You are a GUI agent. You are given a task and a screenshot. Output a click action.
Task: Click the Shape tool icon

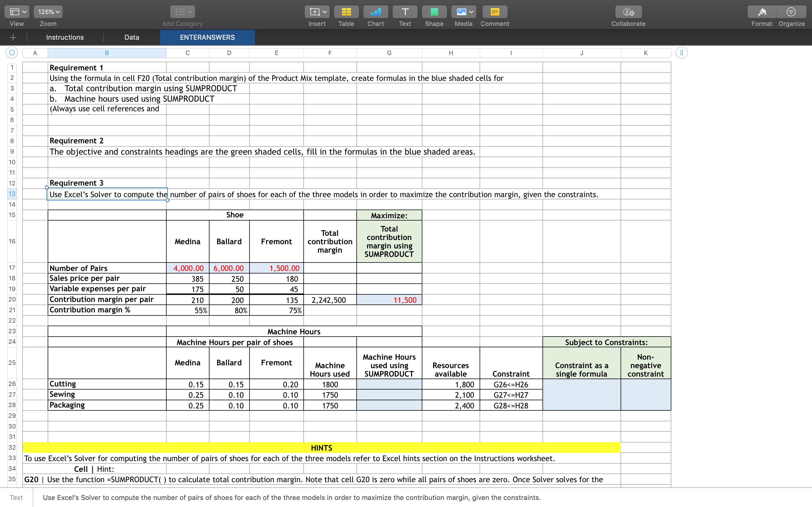pyautogui.click(x=434, y=12)
